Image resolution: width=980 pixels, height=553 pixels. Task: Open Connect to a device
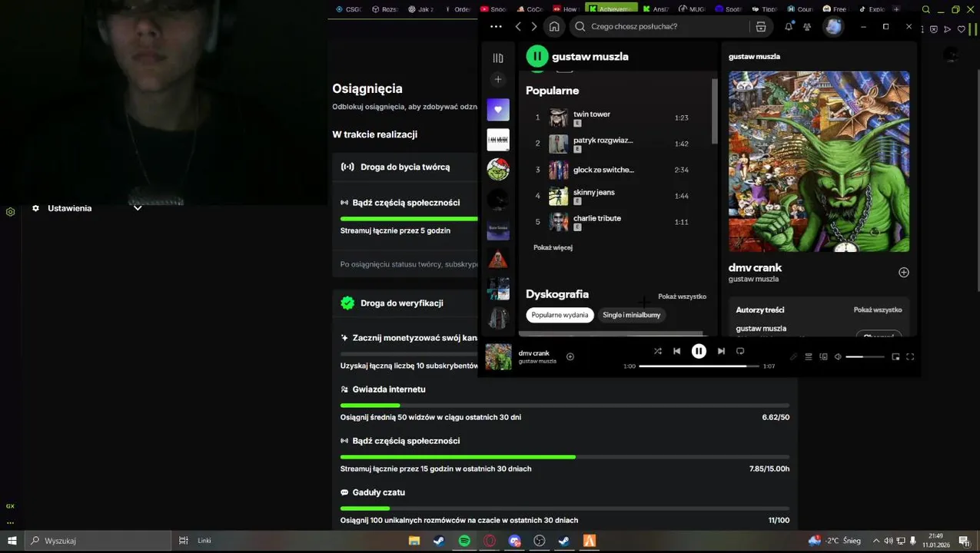pos(823,356)
